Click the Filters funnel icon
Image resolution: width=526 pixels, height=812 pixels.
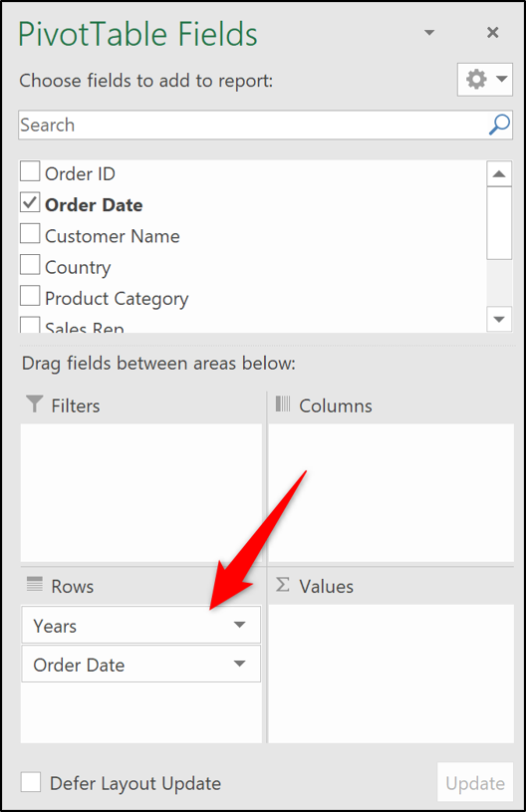(x=34, y=404)
